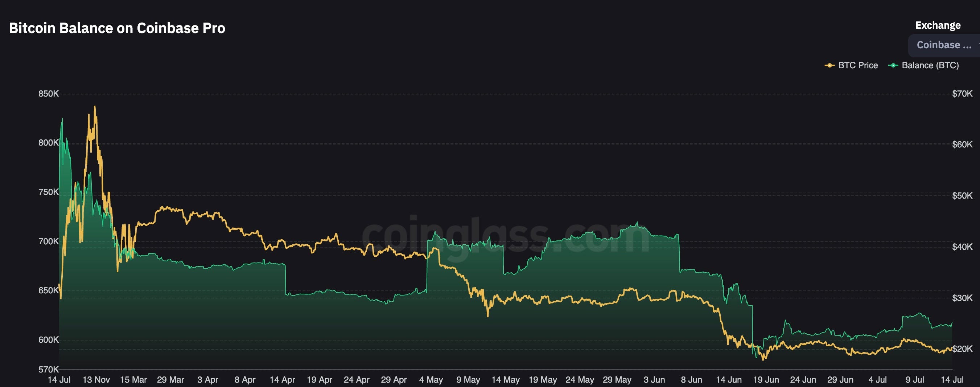Click the 24 Jun date label
This screenshot has height=387, width=980.
pyautogui.click(x=803, y=380)
